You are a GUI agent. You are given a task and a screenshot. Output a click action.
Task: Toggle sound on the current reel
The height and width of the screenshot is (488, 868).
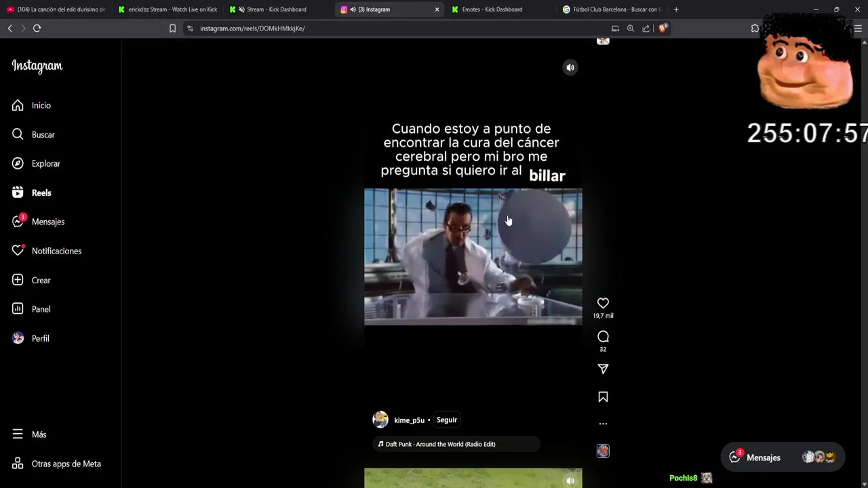pos(570,67)
